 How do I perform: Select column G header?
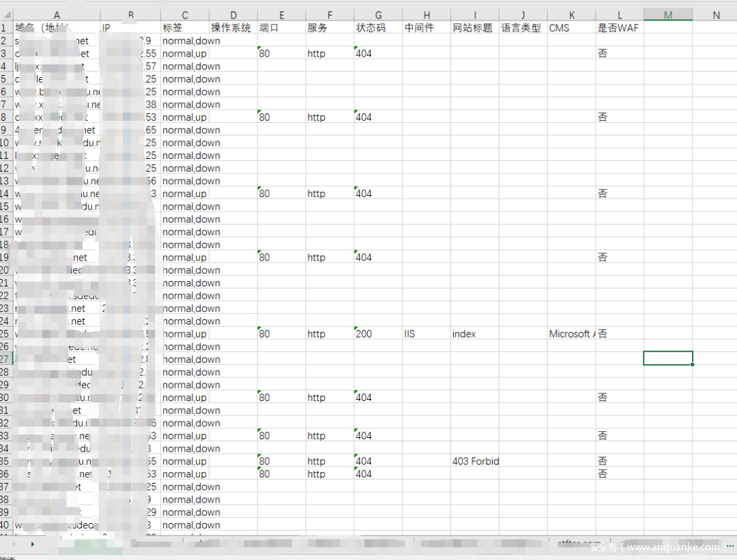point(378,15)
